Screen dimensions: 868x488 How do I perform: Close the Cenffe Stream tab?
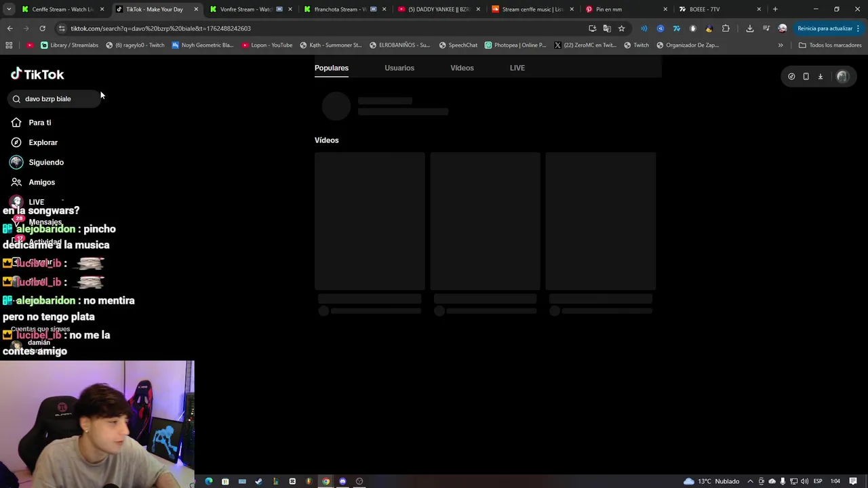102,9
